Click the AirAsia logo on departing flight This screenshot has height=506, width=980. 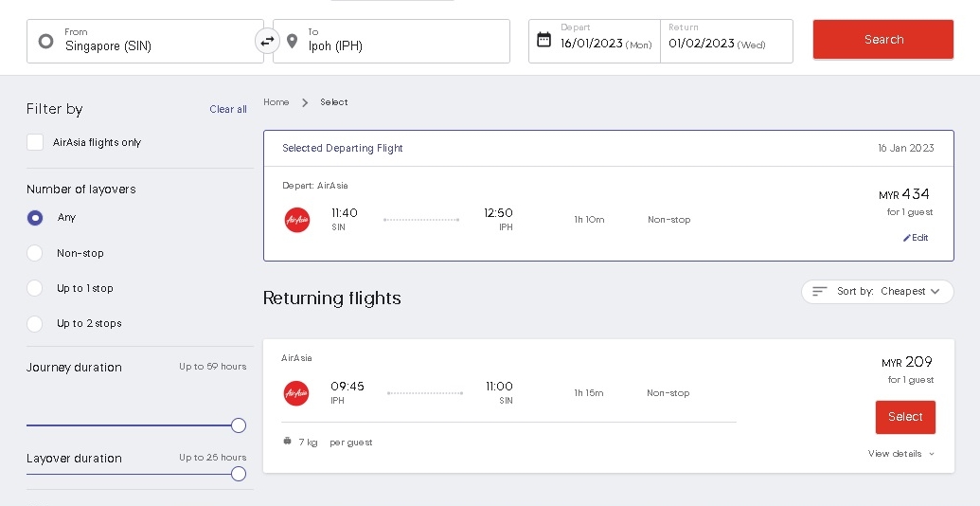(297, 220)
